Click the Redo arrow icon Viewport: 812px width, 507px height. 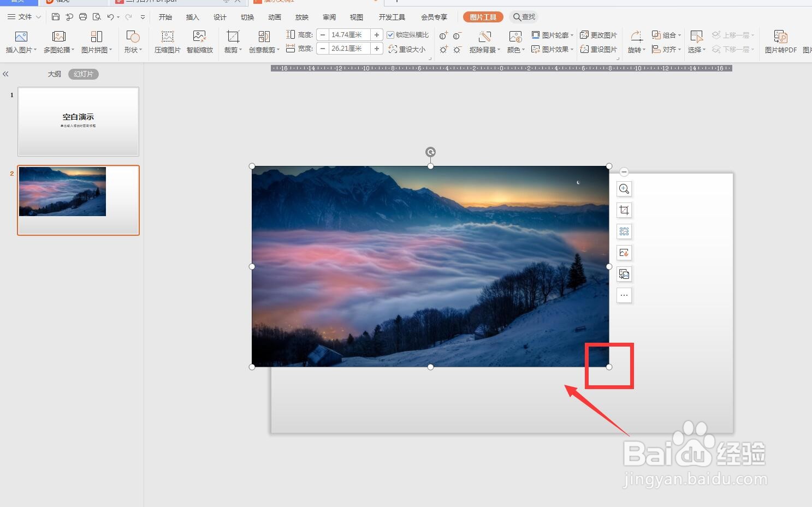129,17
